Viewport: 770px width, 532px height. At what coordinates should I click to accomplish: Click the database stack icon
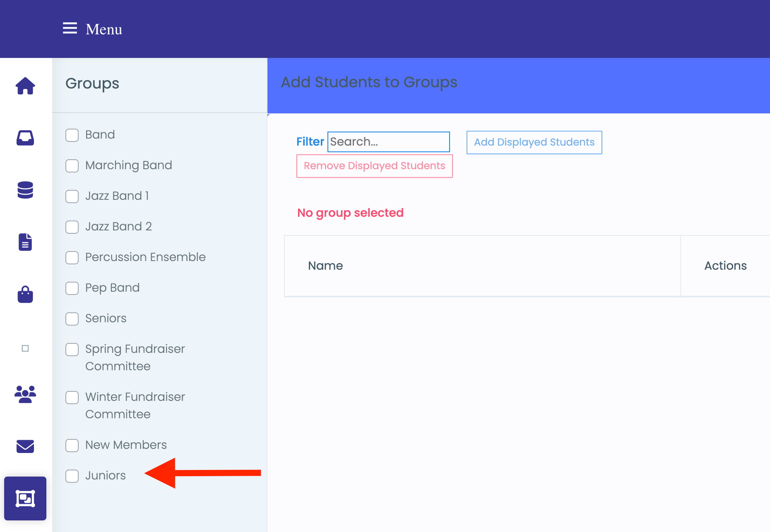point(25,190)
